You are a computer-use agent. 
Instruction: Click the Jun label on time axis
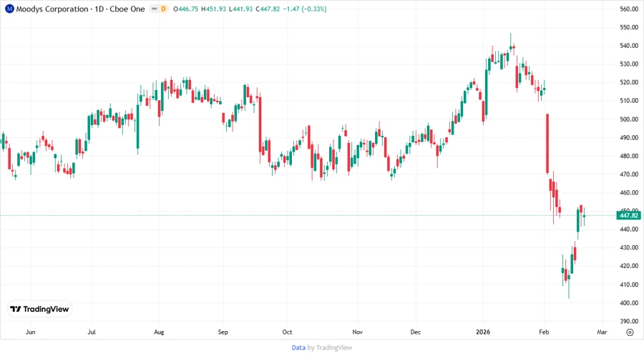click(x=30, y=332)
